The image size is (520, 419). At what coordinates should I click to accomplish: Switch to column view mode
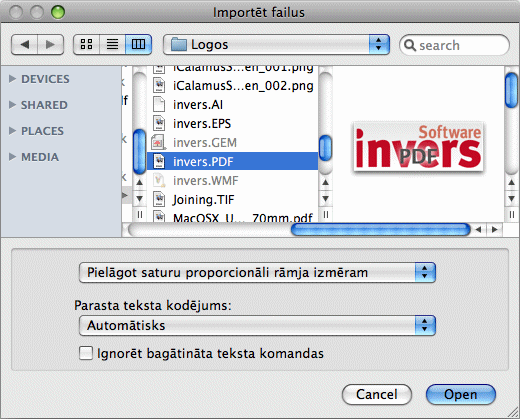pyautogui.click(x=138, y=44)
